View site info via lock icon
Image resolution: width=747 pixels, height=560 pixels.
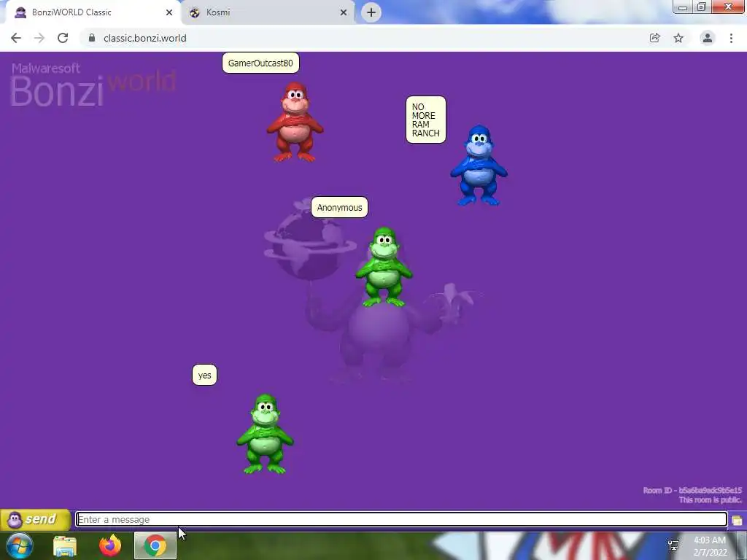(x=92, y=38)
